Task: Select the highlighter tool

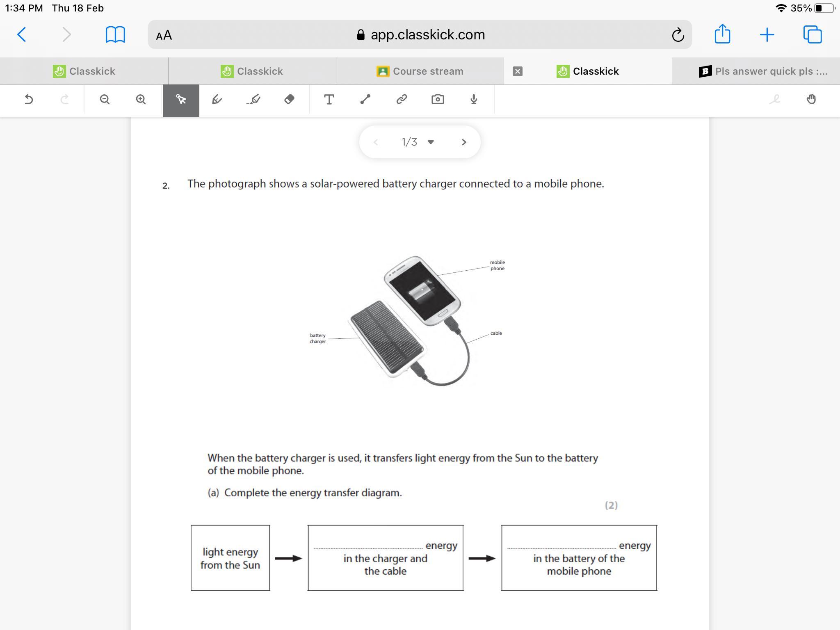Action: pyautogui.click(x=253, y=100)
